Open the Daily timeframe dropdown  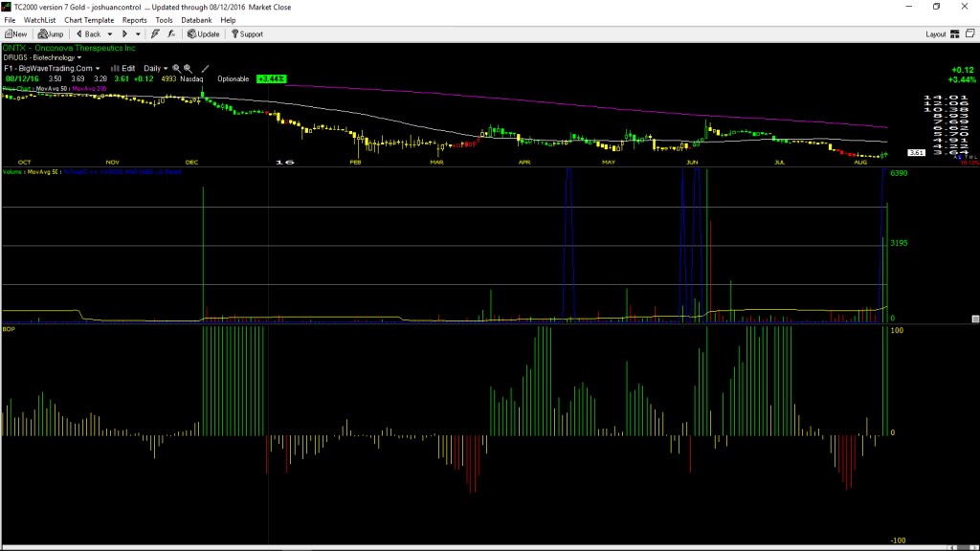156,69
